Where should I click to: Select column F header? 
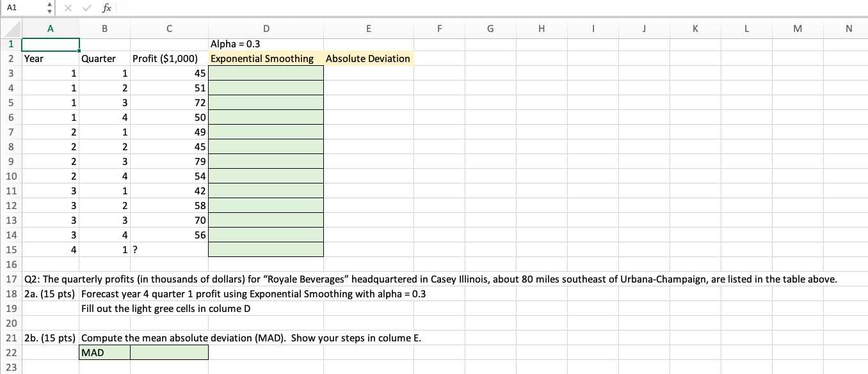coord(438,29)
